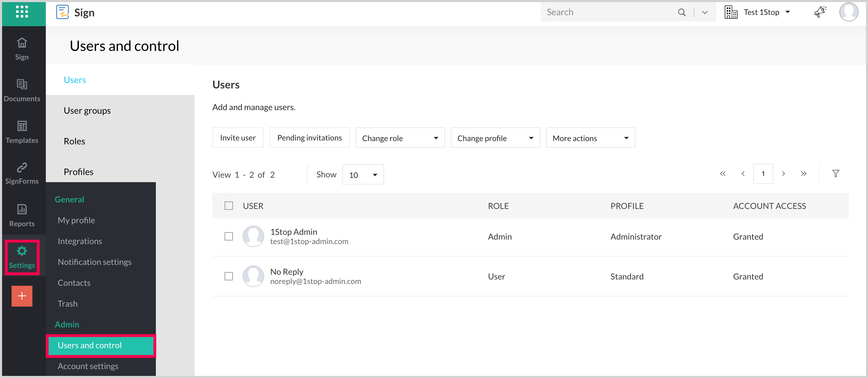The width and height of the screenshot is (868, 378).
Task: Open the Reports sidebar icon
Action: (22, 215)
